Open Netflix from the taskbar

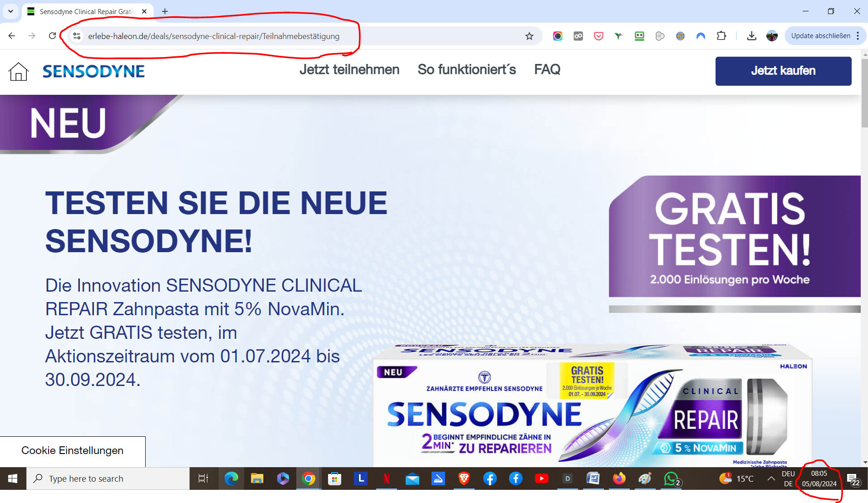pyautogui.click(x=386, y=479)
